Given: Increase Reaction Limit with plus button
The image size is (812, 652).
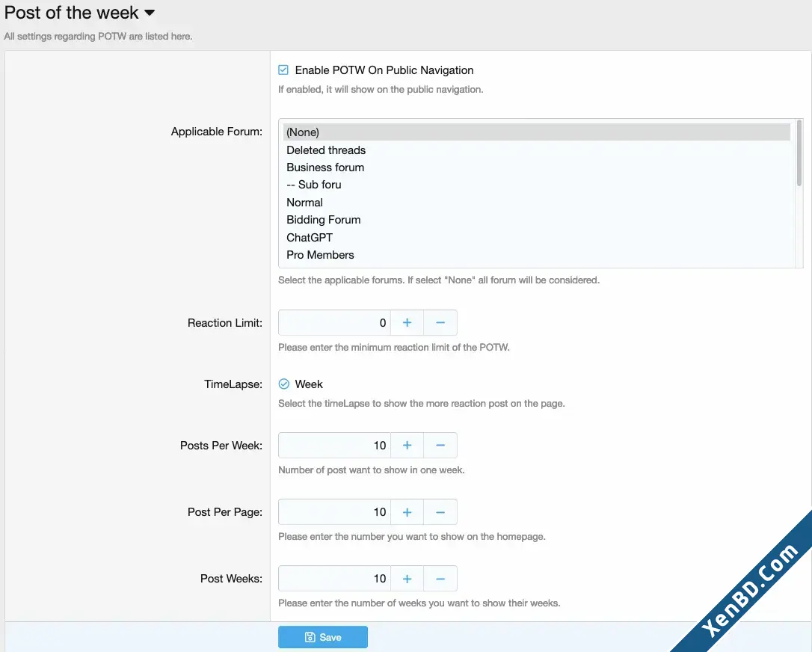Looking at the screenshot, I should 407,322.
